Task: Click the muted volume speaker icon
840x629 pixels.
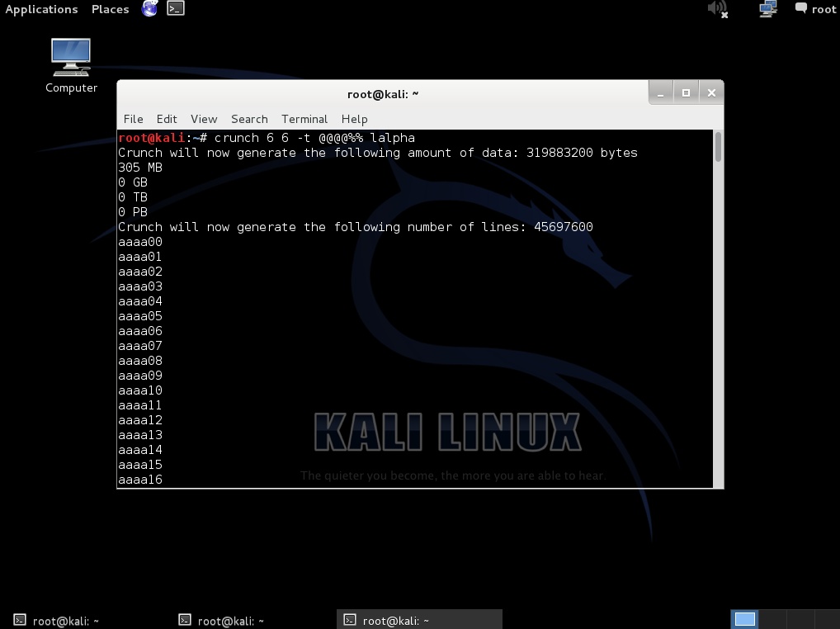Action: pos(717,9)
